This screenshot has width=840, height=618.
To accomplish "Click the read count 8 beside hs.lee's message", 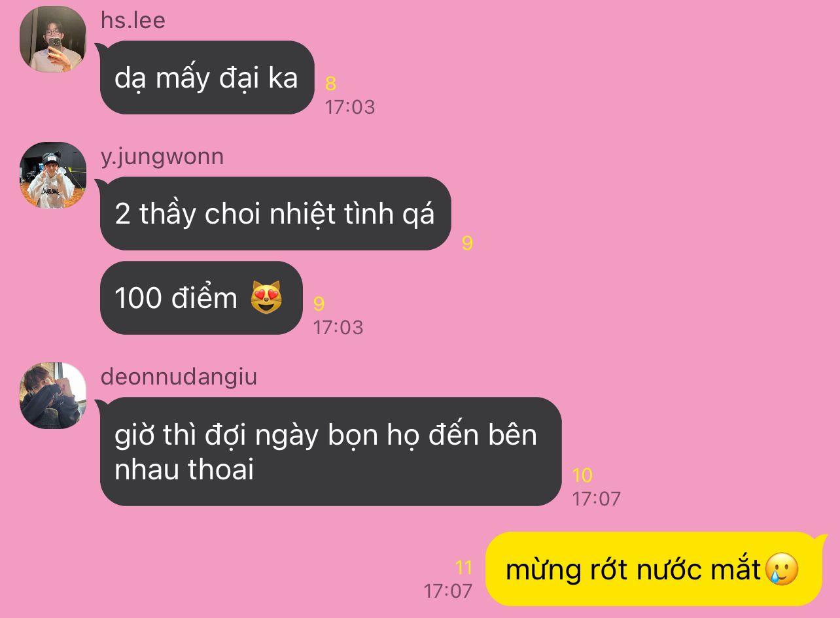I will click(330, 84).
